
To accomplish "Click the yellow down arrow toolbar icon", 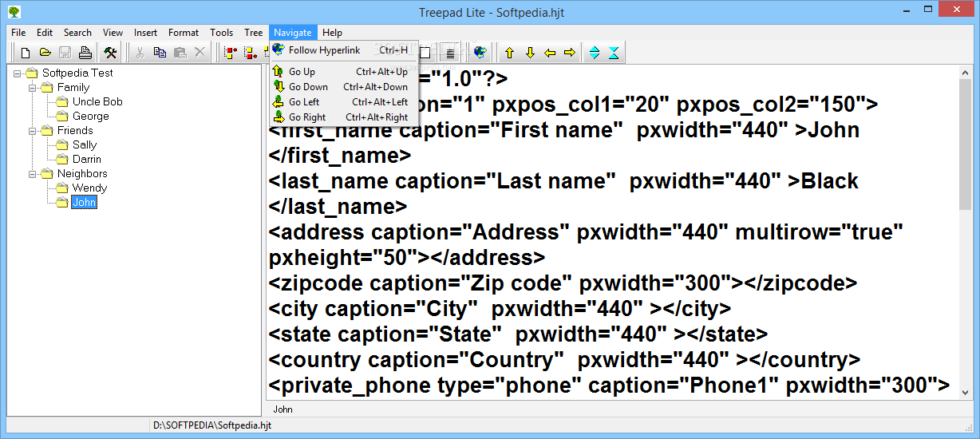I will [x=530, y=53].
